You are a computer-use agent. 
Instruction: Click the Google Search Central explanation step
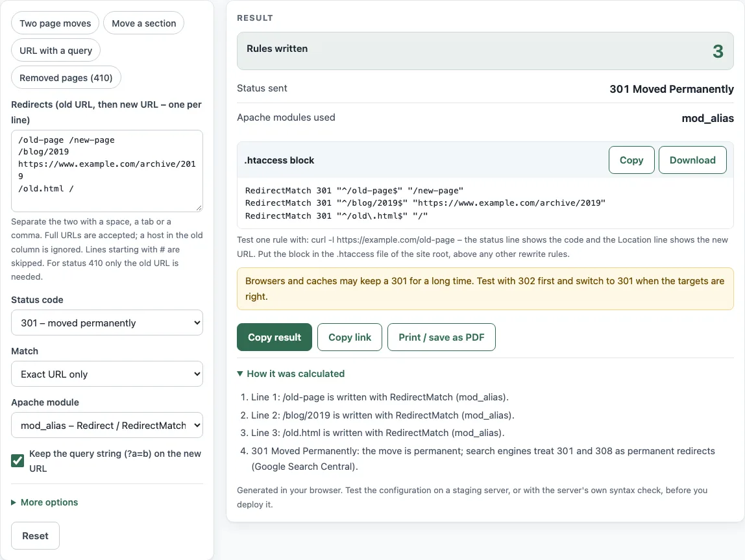click(483, 459)
